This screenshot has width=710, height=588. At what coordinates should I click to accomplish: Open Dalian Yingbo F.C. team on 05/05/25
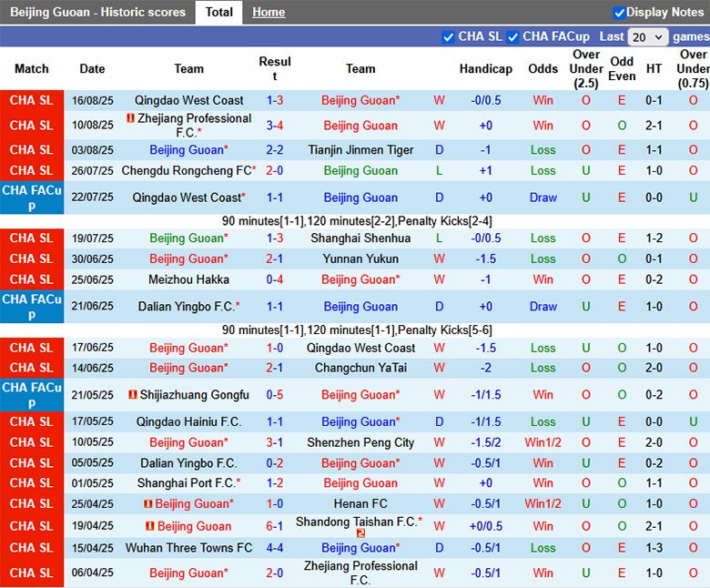188,463
